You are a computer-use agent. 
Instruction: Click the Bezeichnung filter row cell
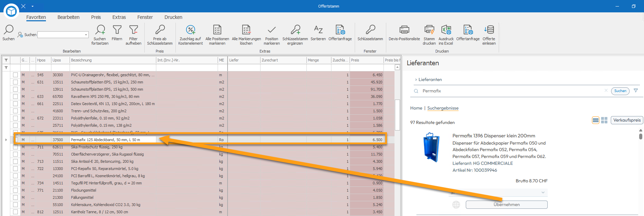(113, 68)
